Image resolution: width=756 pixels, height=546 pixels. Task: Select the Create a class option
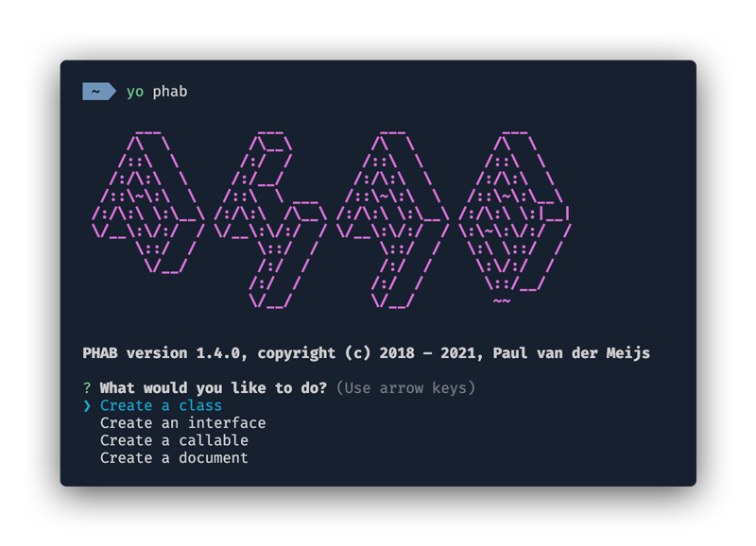tap(161, 406)
